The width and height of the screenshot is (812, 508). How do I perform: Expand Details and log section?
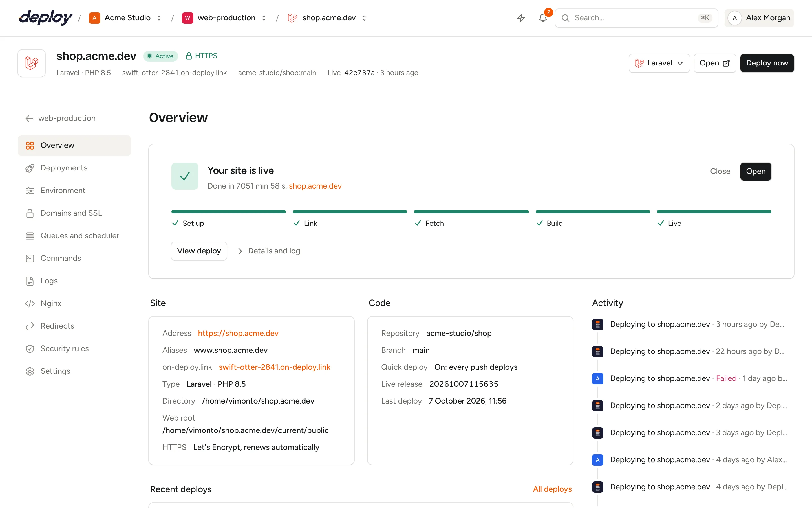click(269, 251)
